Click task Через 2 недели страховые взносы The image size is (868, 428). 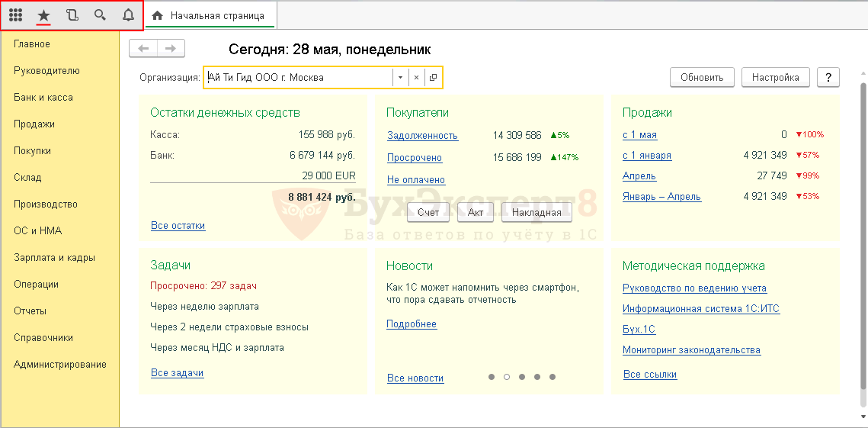(x=229, y=327)
